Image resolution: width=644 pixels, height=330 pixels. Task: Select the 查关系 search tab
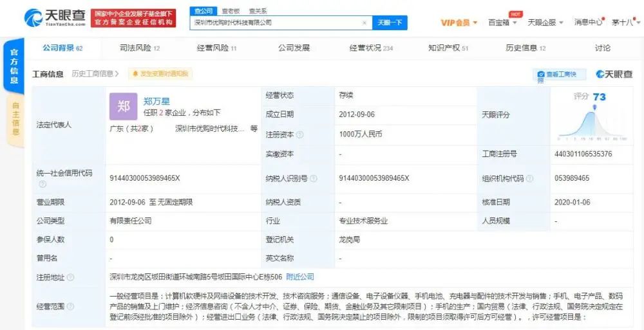point(258,11)
